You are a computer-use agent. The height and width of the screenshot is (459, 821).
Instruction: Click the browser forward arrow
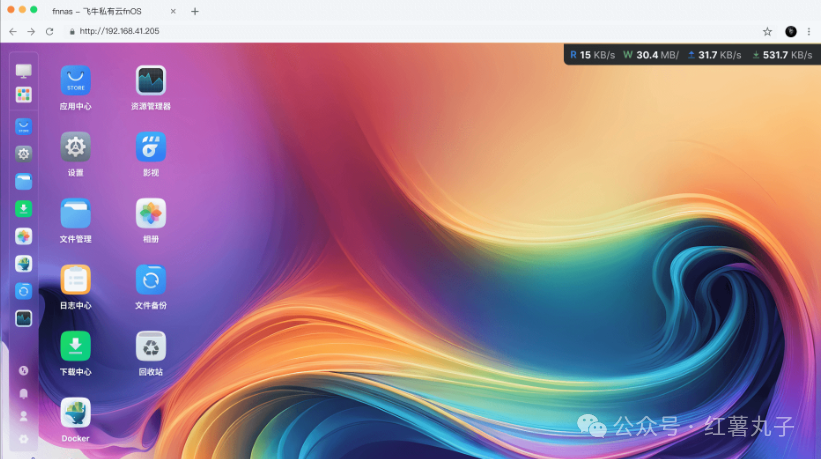coord(31,31)
